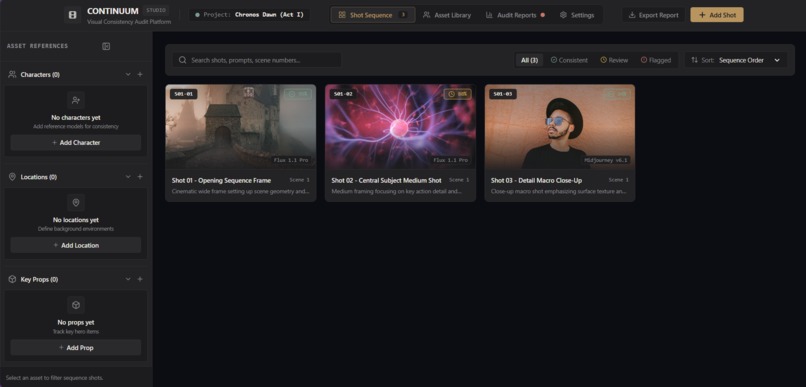The image size is (806, 387).
Task: Add a new location with plus icon
Action: click(x=140, y=177)
